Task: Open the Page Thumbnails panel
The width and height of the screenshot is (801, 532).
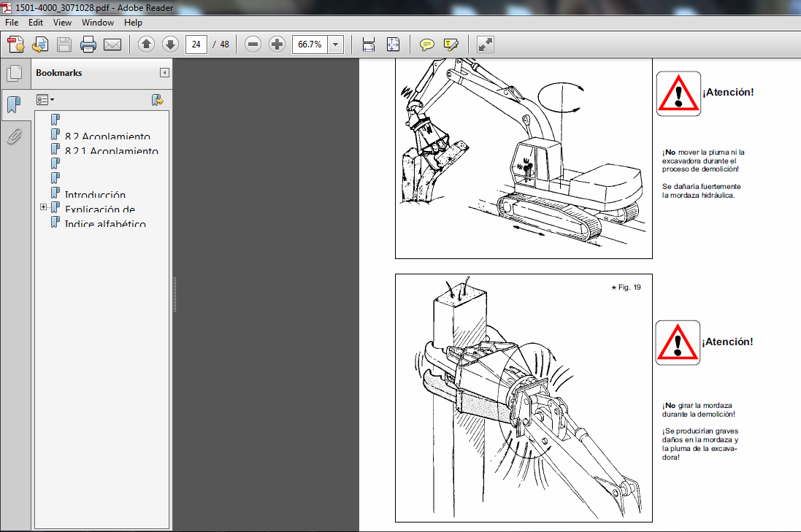Action: (15, 74)
